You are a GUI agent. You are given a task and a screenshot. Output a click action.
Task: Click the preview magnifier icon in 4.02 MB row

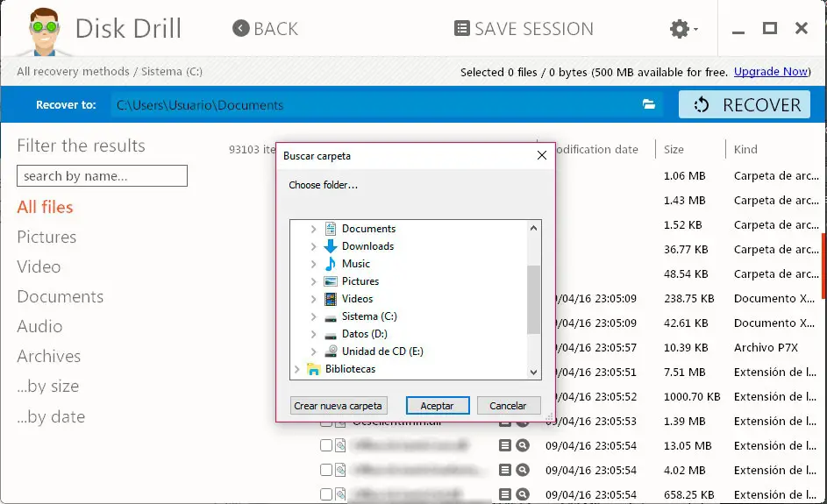click(x=523, y=470)
